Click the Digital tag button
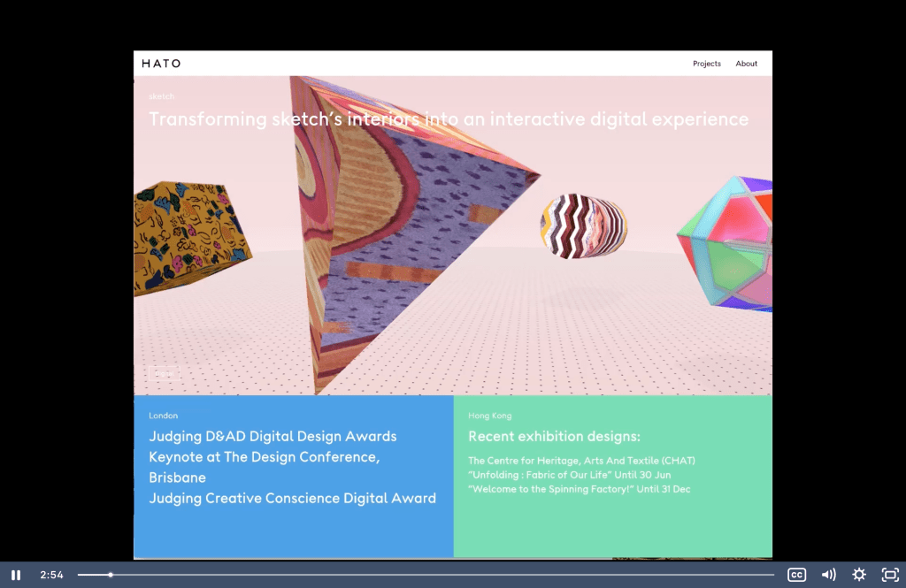906x588 pixels. [164, 373]
